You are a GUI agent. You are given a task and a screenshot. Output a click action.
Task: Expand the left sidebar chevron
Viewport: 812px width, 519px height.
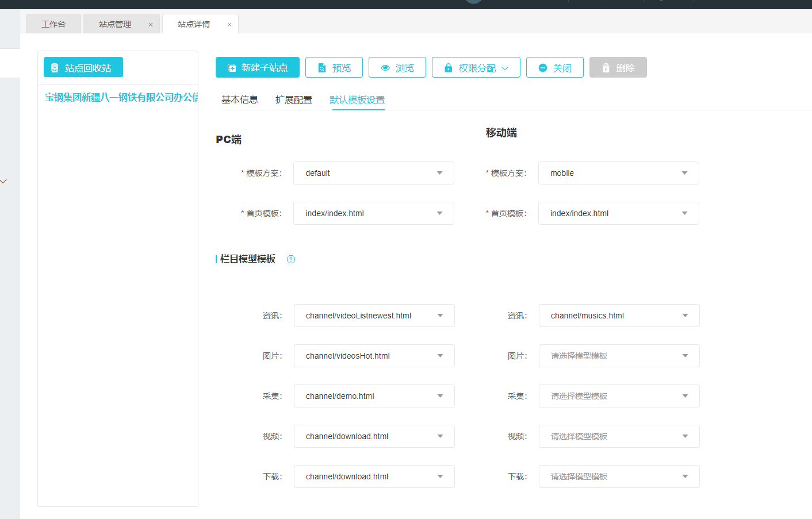point(4,182)
